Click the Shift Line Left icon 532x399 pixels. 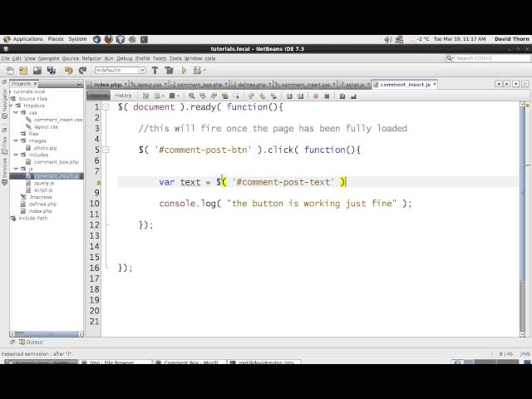point(289,96)
